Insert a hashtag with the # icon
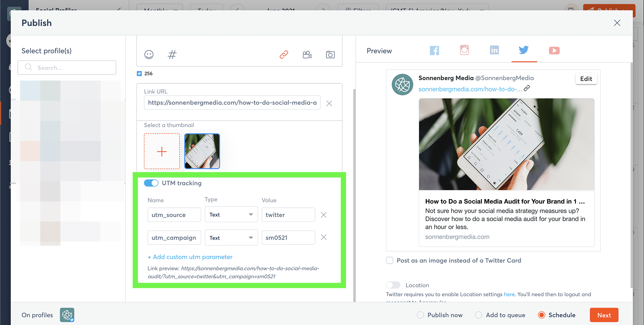This screenshot has width=644, height=325. [x=172, y=55]
